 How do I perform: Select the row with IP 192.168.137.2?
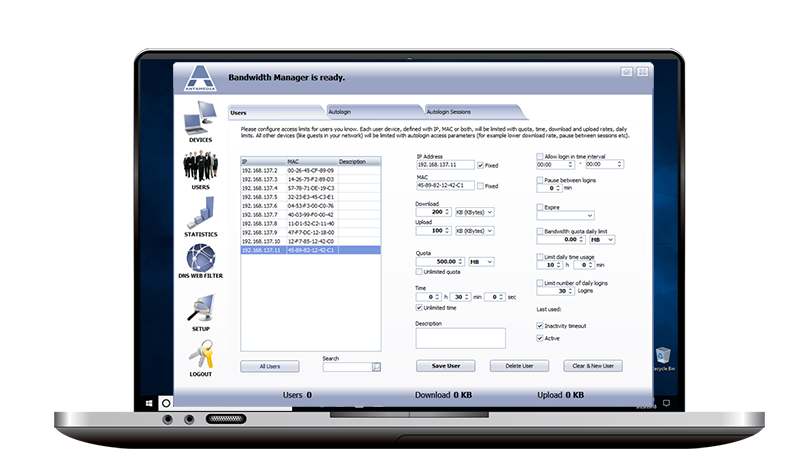coord(311,170)
